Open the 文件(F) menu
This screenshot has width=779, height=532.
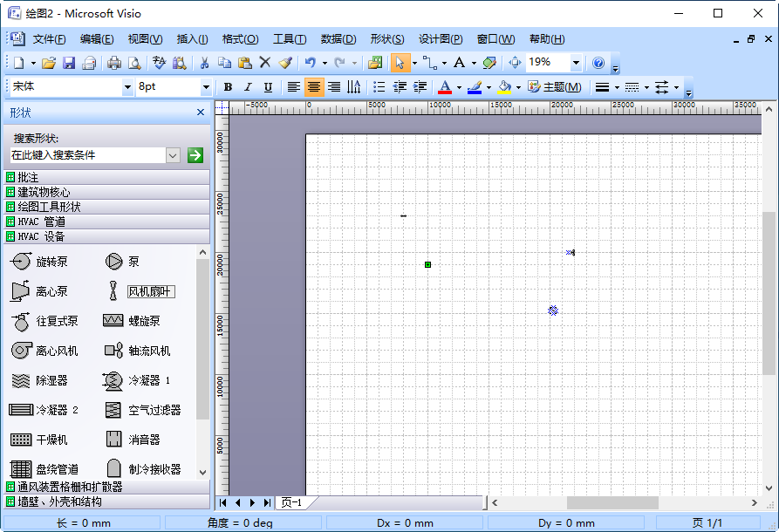pos(49,39)
